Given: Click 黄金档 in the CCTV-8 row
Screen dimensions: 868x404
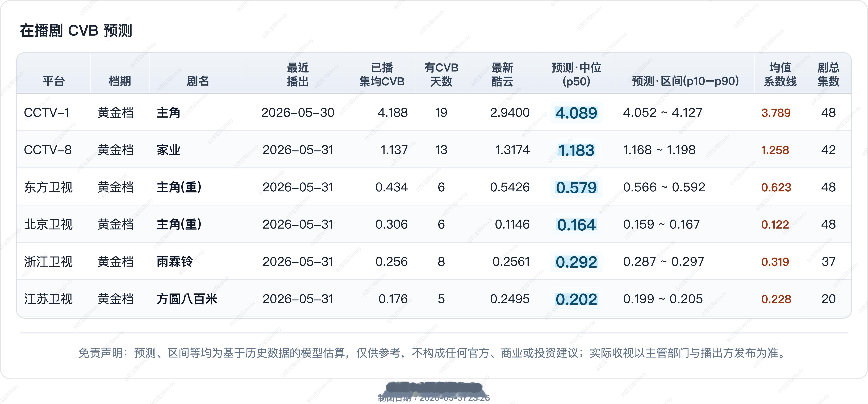Looking at the screenshot, I should [116, 150].
